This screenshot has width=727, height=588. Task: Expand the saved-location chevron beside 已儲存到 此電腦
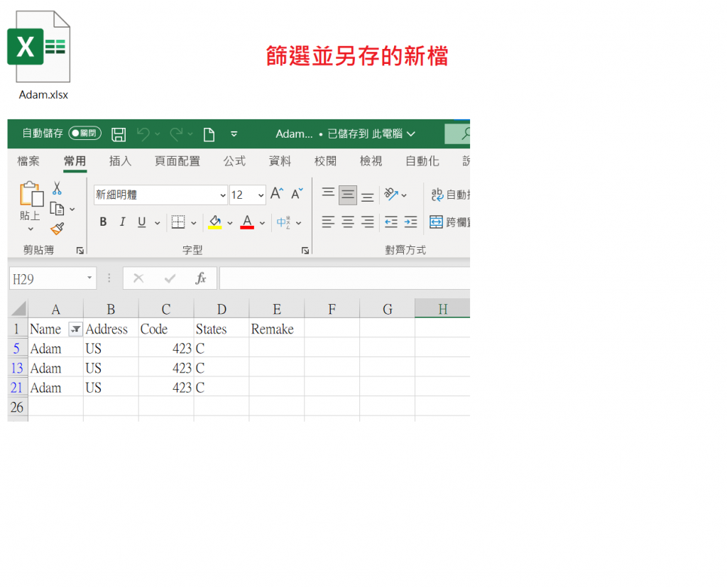coord(411,134)
